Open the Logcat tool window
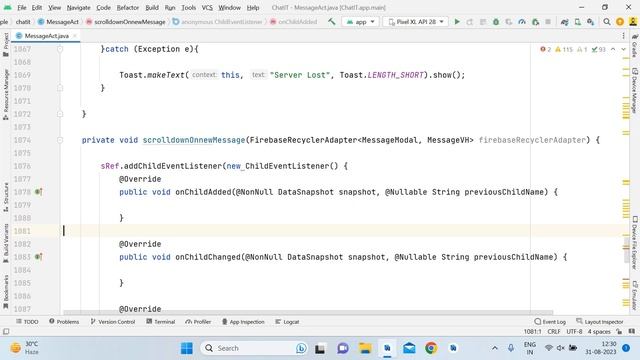 point(287,322)
